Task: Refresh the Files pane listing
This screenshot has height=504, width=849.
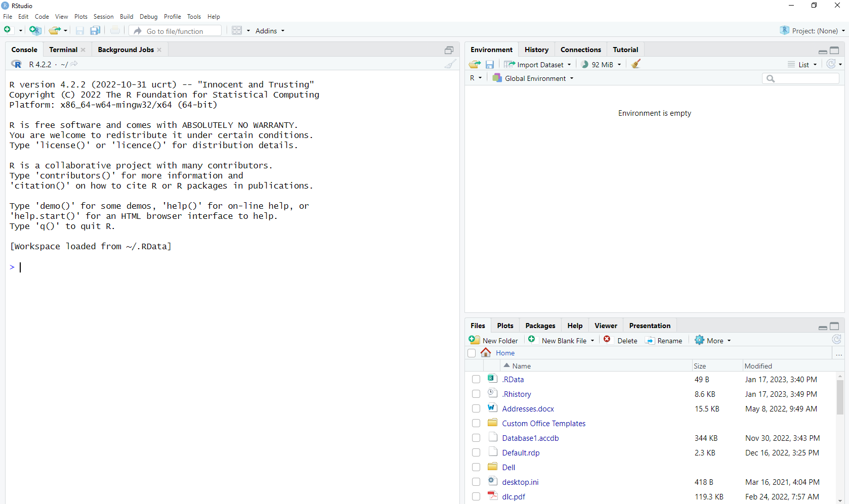Action: point(837,340)
